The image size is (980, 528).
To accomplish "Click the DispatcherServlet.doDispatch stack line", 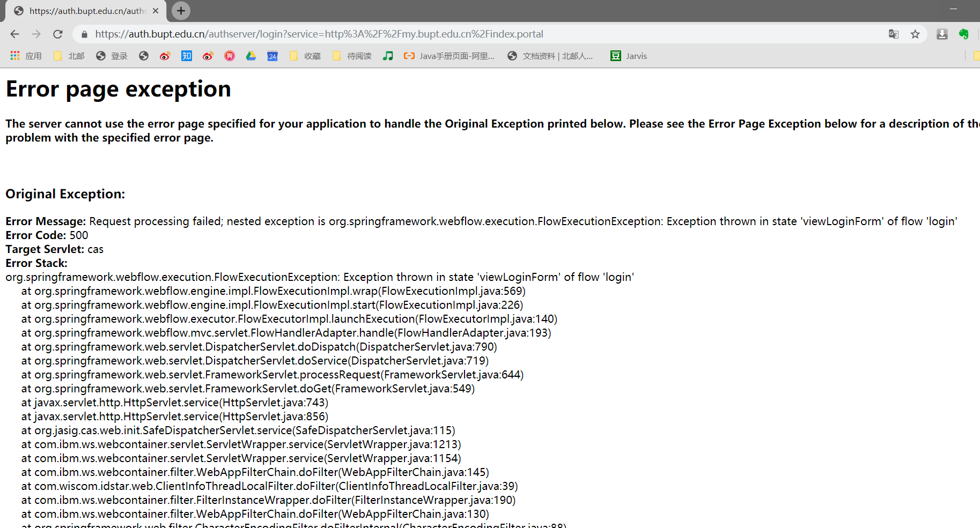I will pyautogui.click(x=259, y=347).
